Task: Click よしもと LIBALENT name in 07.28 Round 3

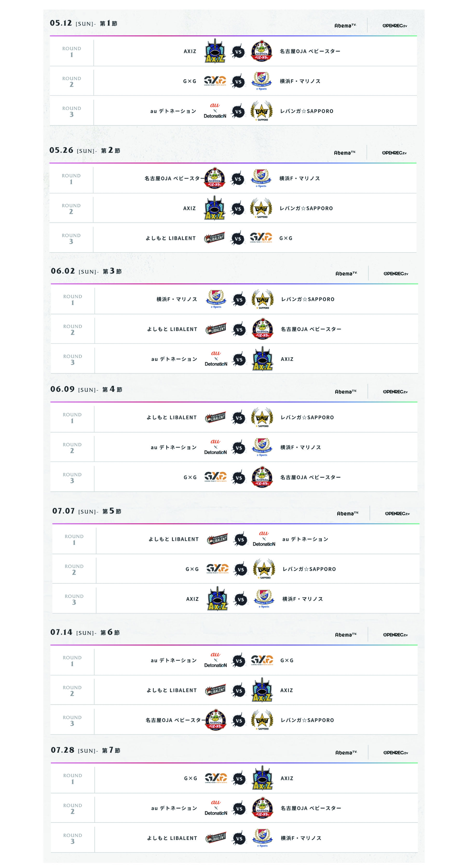Action: (172, 838)
